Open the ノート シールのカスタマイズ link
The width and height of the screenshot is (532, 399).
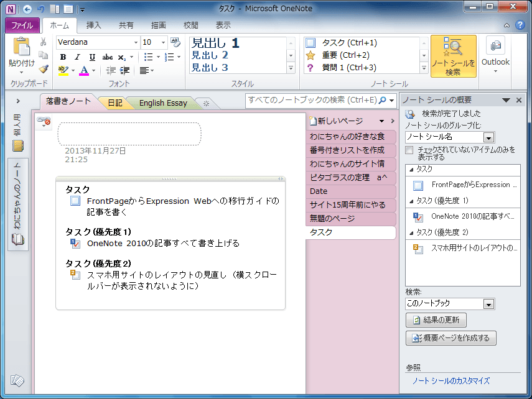coord(451,381)
